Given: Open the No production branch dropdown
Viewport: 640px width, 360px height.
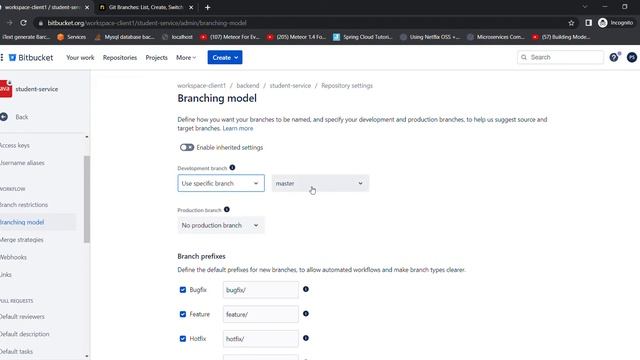Looking at the screenshot, I should (221, 225).
